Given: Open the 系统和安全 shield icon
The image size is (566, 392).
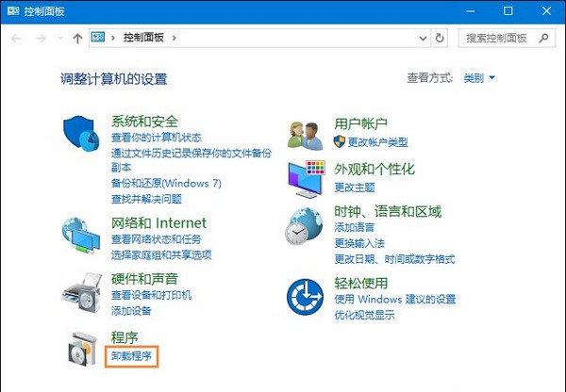Looking at the screenshot, I should coord(81,134).
